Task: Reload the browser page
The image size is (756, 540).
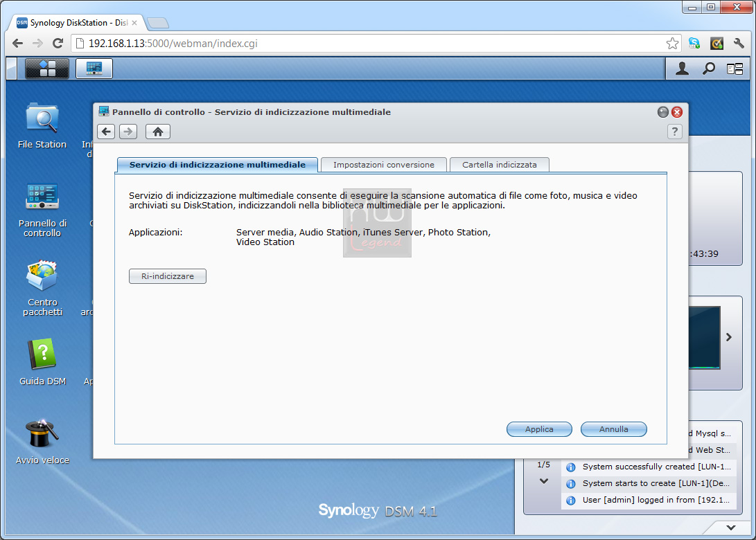Action: point(58,44)
